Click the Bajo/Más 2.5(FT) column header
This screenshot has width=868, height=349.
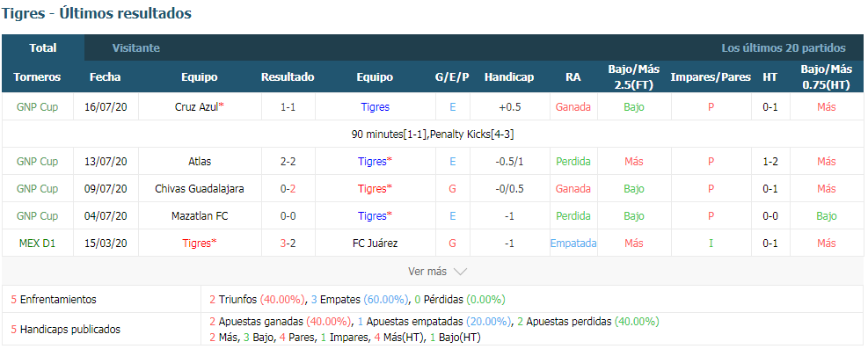click(634, 77)
